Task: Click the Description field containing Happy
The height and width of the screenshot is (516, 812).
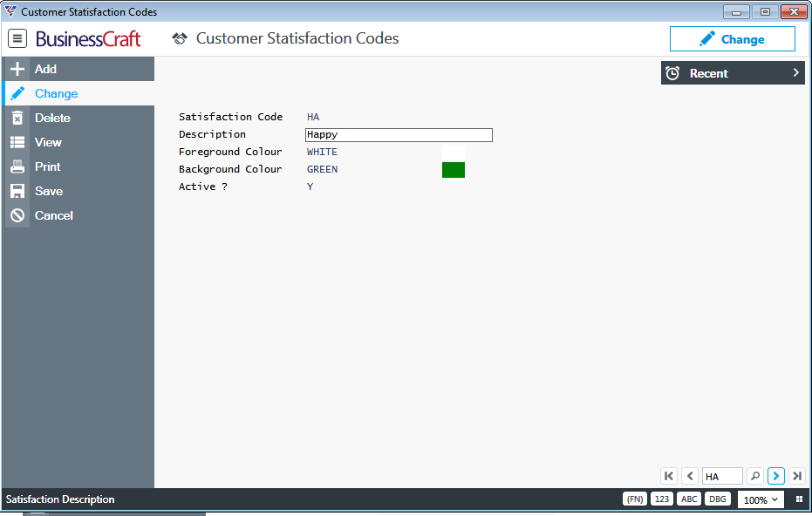Action: tap(399, 135)
